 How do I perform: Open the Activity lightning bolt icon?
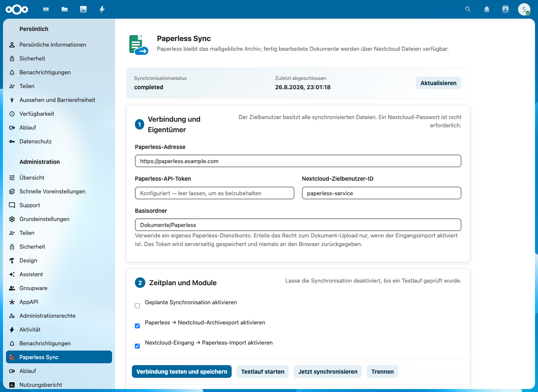102,9
